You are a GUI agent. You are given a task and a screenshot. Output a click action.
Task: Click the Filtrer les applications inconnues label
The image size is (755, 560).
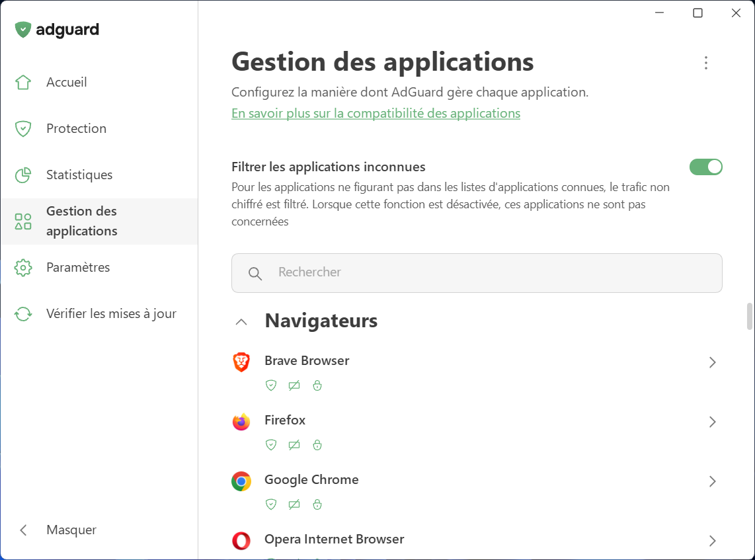[x=329, y=167]
